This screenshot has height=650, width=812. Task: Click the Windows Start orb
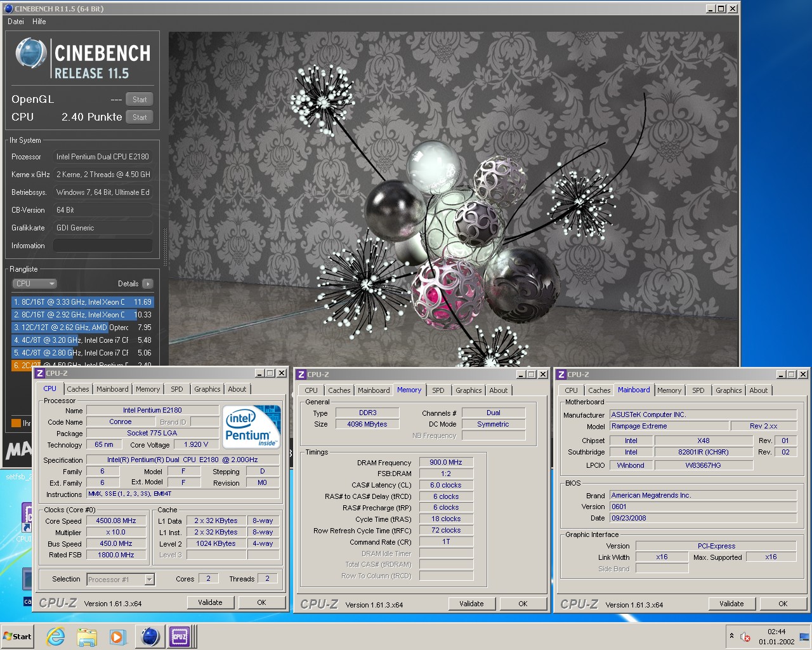pos(17,636)
